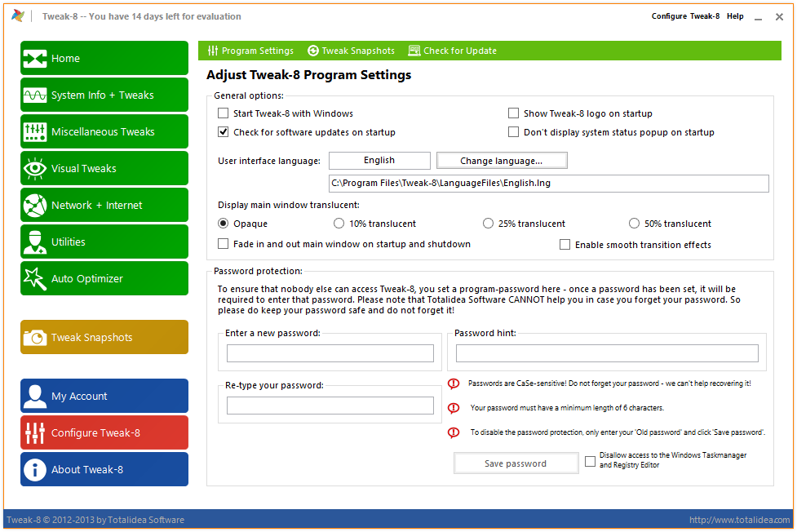
Task: Open the My Account page
Action: click(x=104, y=397)
